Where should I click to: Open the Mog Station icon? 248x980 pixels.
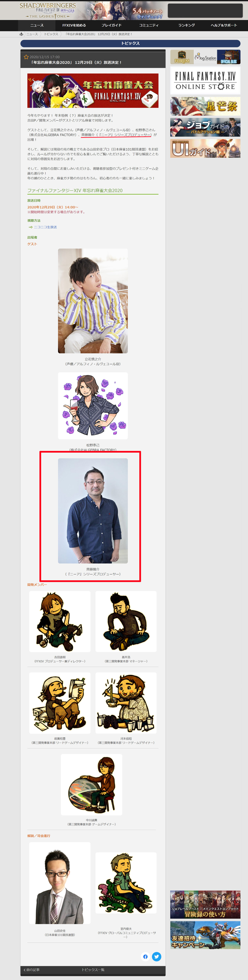[205, 57]
